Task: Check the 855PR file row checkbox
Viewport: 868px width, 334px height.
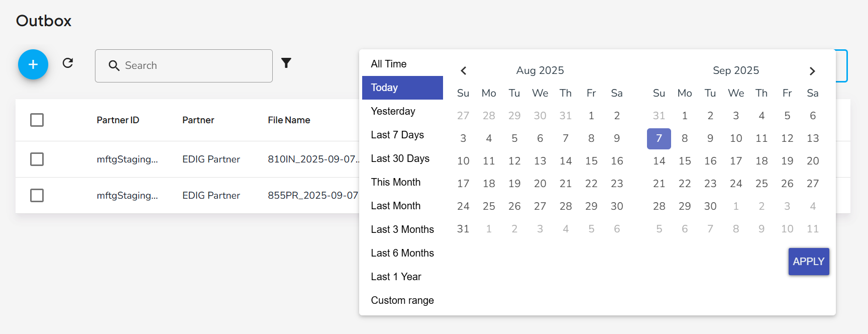Action: point(37,196)
